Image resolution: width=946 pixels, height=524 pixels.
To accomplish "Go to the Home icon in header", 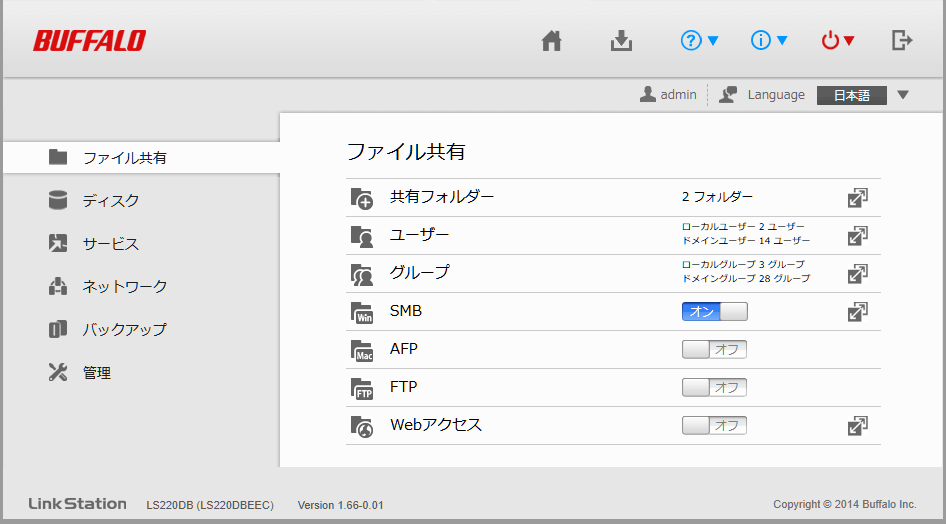I will point(551,41).
